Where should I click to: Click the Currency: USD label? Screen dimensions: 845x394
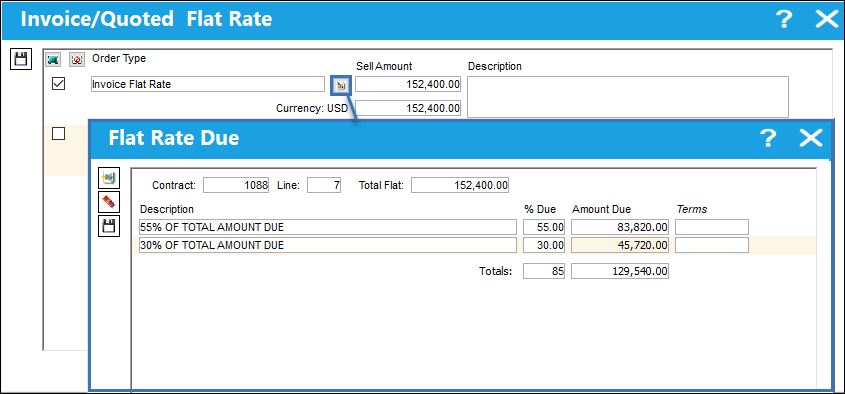(x=312, y=108)
